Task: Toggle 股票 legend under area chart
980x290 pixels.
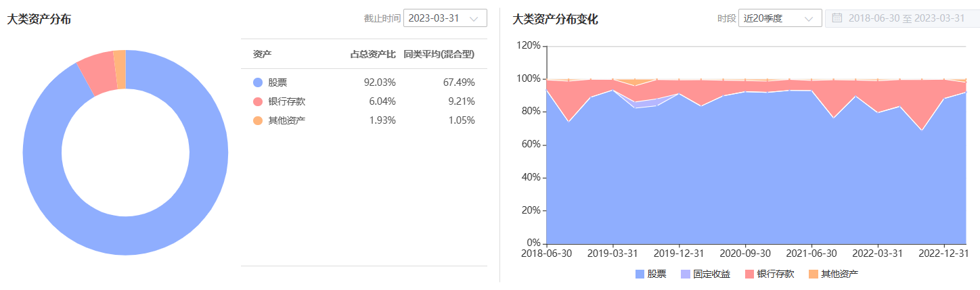Action: point(651,274)
